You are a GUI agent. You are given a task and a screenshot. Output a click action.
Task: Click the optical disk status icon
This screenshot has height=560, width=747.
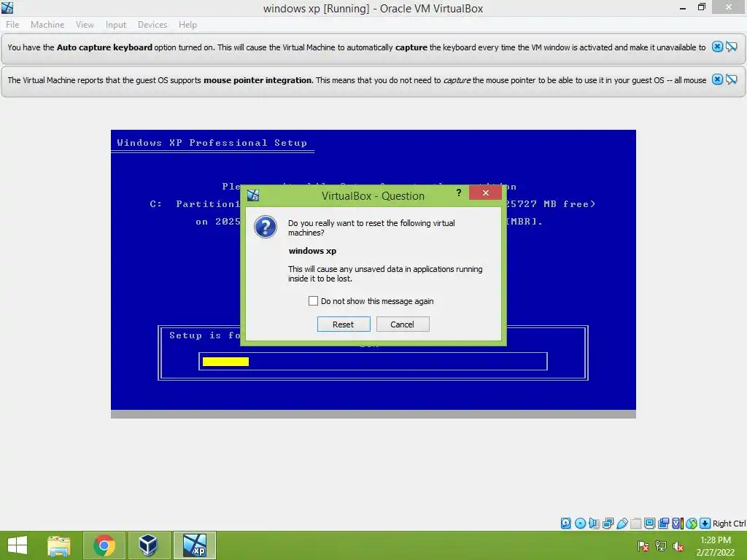pos(580,524)
